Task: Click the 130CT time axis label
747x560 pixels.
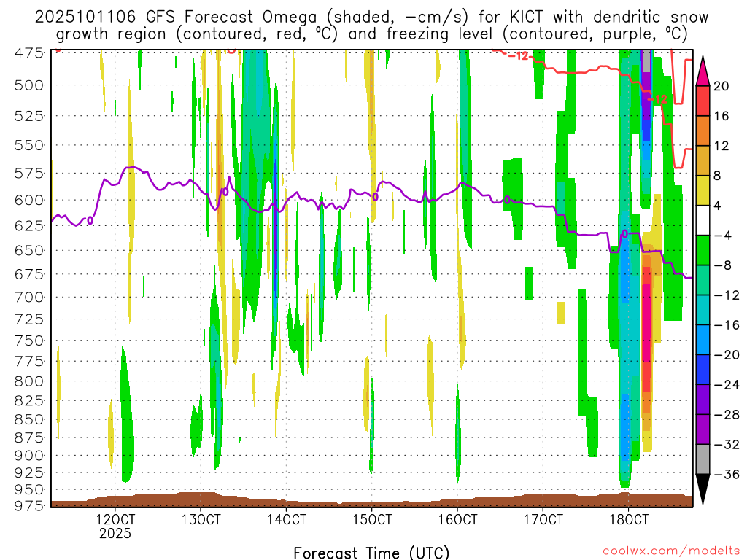Action: pyautogui.click(x=201, y=518)
